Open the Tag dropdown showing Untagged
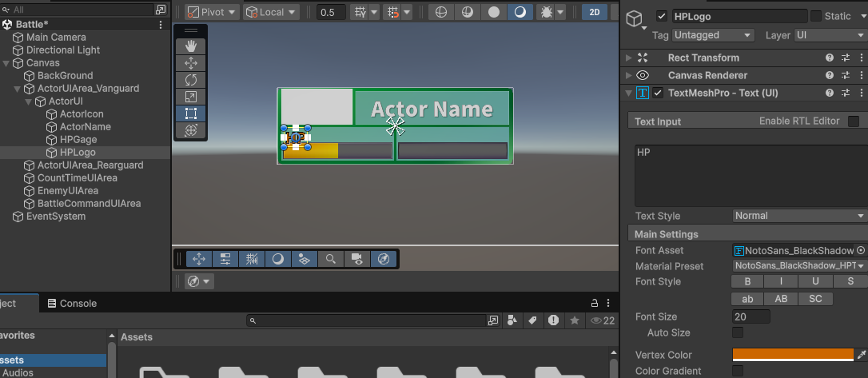 [713, 35]
